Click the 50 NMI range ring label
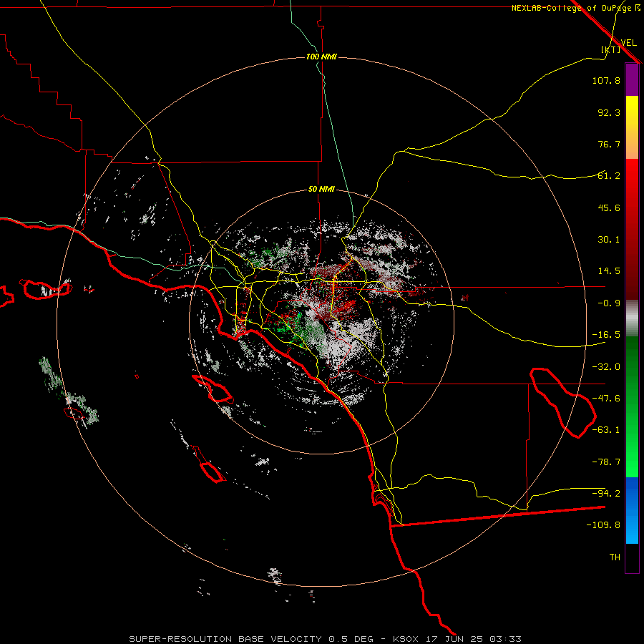 pyautogui.click(x=321, y=190)
